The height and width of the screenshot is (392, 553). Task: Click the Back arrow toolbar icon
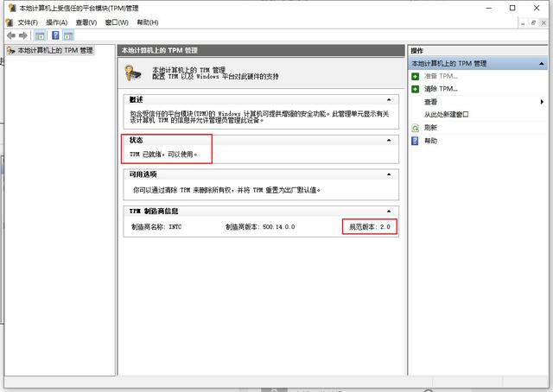coord(11,35)
